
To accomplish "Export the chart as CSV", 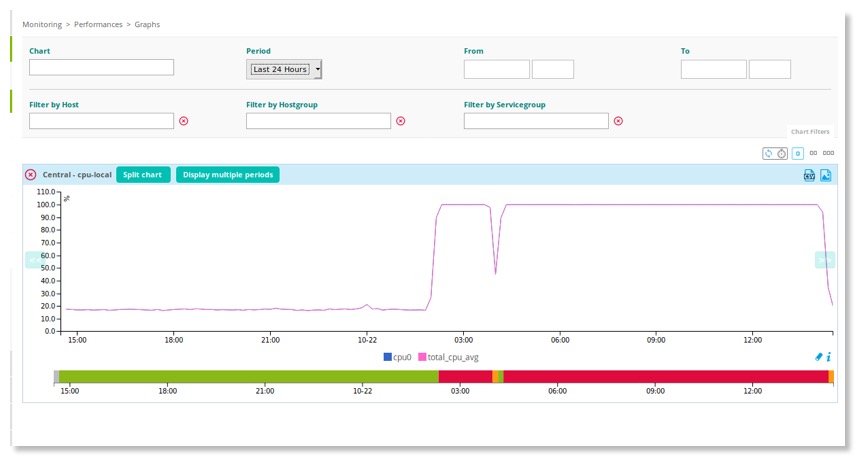I will pyautogui.click(x=809, y=175).
